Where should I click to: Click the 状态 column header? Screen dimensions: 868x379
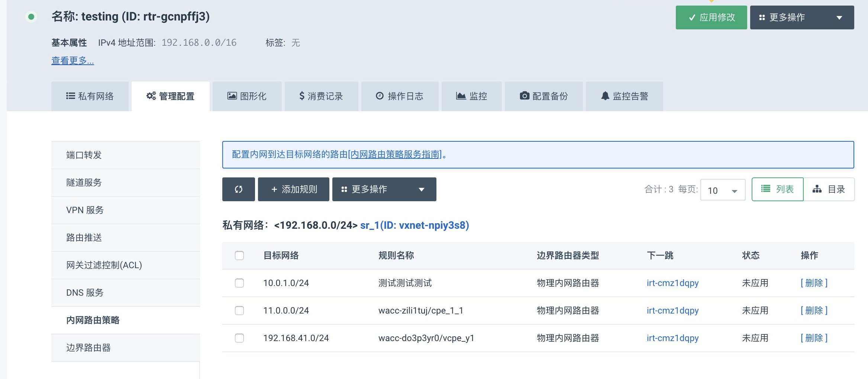[x=751, y=256]
